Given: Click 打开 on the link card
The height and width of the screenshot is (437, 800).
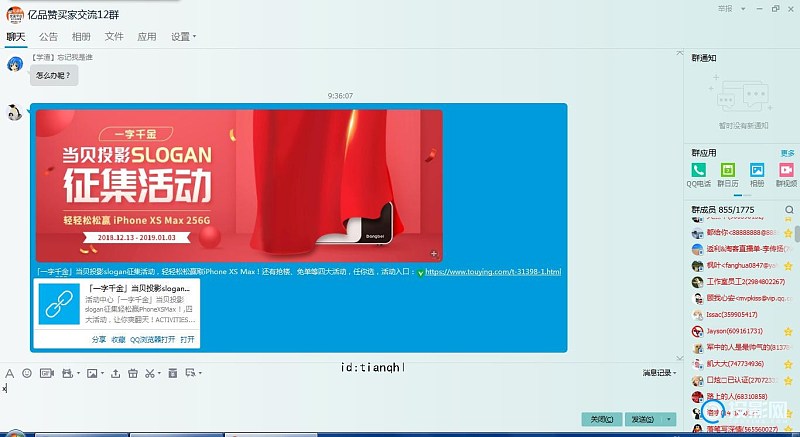Looking at the screenshot, I should (187, 340).
